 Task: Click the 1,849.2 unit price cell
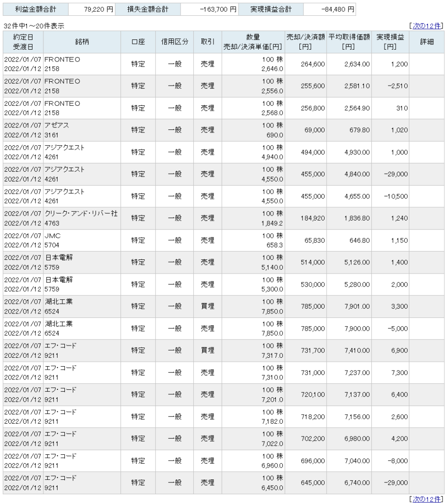272,223
